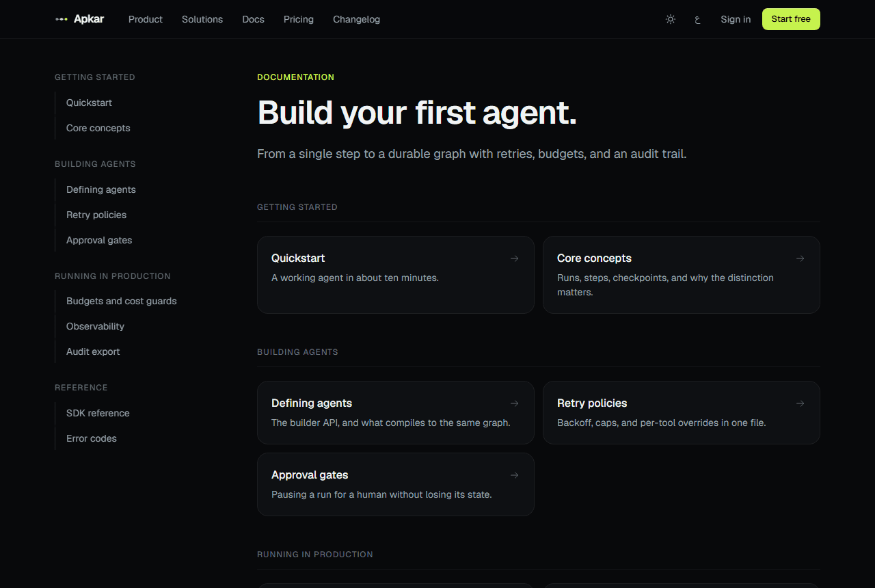Open the Changelog nav item
This screenshot has height=588, width=875.
[356, 19]
